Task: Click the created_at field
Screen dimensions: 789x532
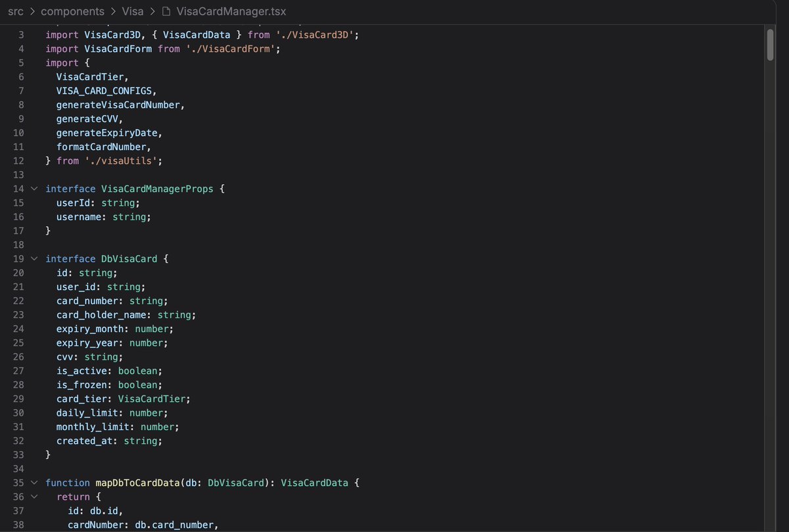Action: point(84,441)
